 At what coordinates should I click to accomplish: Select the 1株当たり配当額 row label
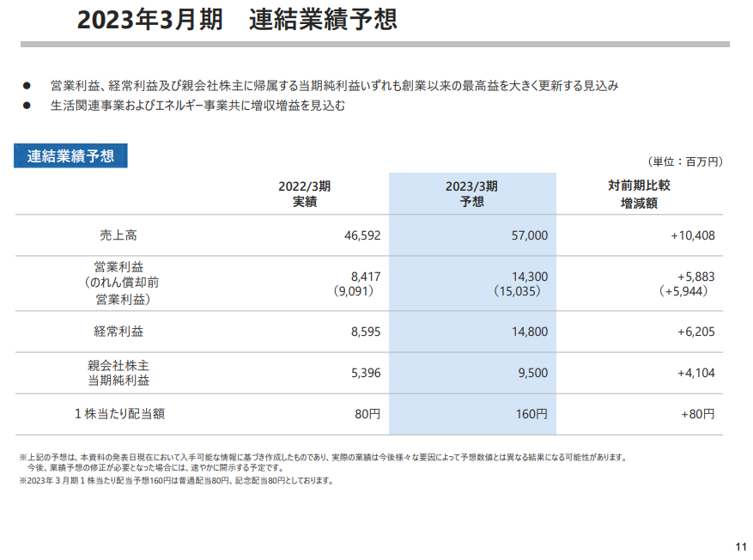point(118,414)
